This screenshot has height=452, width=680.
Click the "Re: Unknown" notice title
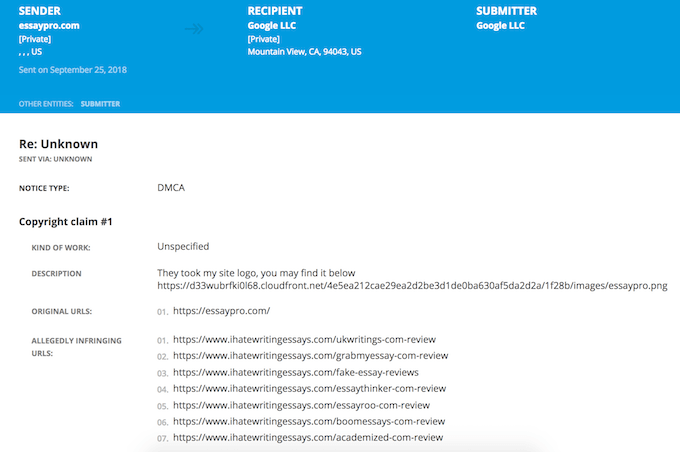pyautogui.click(x=59, y=144)
